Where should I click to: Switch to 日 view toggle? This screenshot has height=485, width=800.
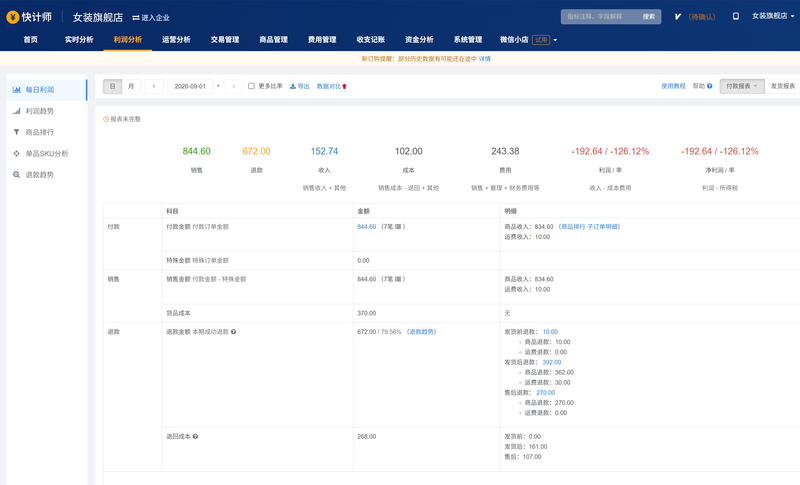pos(112,86)
